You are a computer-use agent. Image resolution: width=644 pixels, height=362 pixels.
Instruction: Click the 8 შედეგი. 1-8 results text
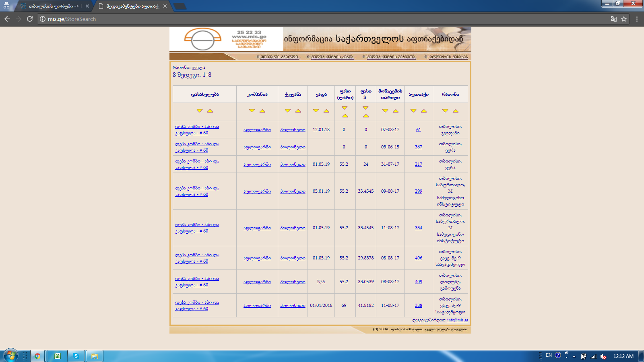(x=192, y=75)
